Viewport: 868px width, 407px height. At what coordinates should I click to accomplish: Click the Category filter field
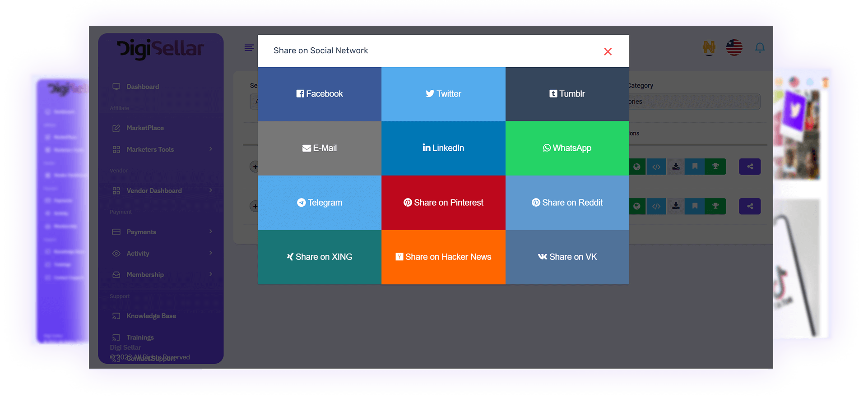click(x=694, y=102)
